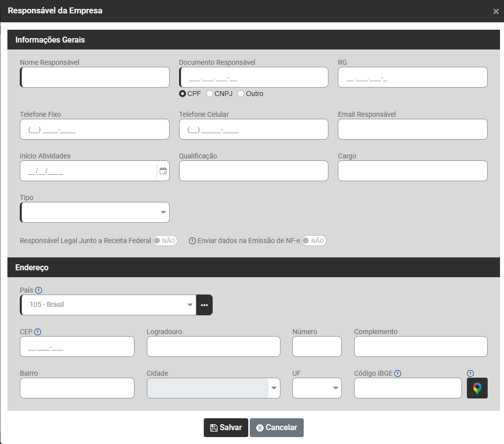
Task: Enable Enviar dados na Emissão de NF-e
Action: pyautogui.click(x=314, y=241)
